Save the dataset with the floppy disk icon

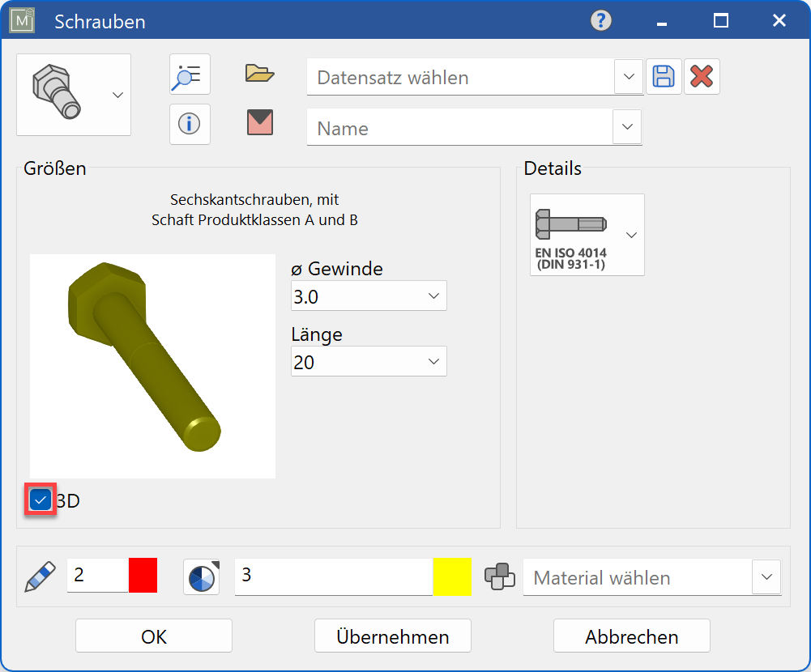pyautogui.click(x=664, y=75)
